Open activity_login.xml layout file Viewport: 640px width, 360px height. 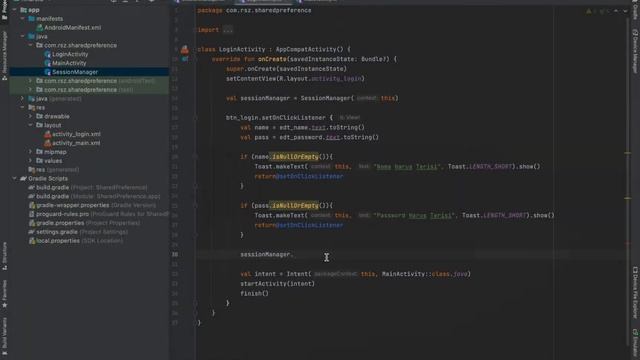(76, 134)
